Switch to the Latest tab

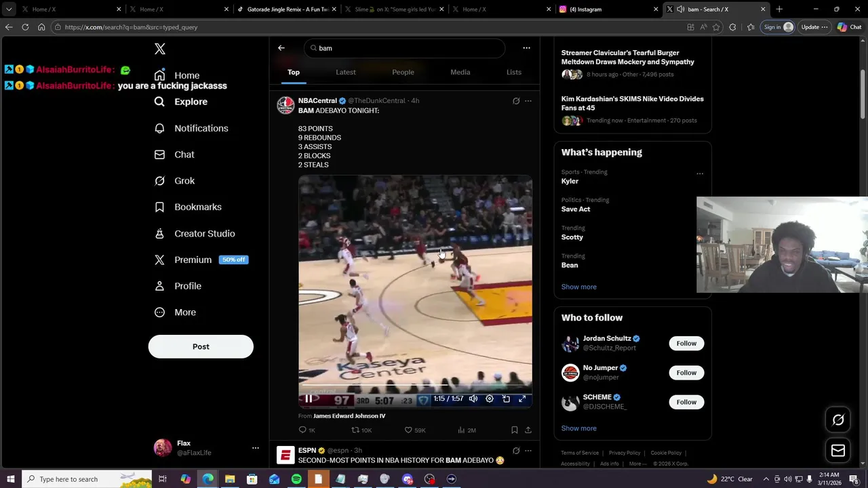click(346, 72)
